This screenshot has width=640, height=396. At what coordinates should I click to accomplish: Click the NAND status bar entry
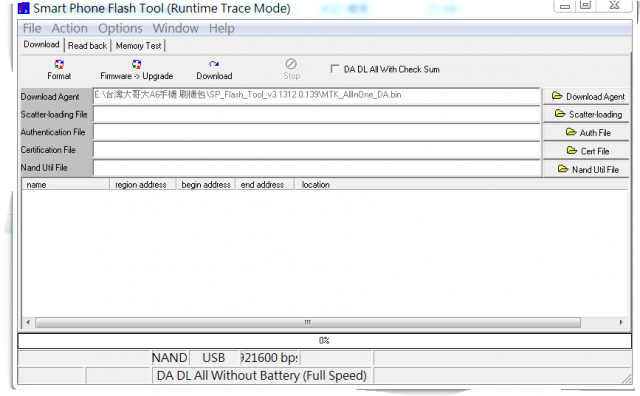click(x=169, y=358)
